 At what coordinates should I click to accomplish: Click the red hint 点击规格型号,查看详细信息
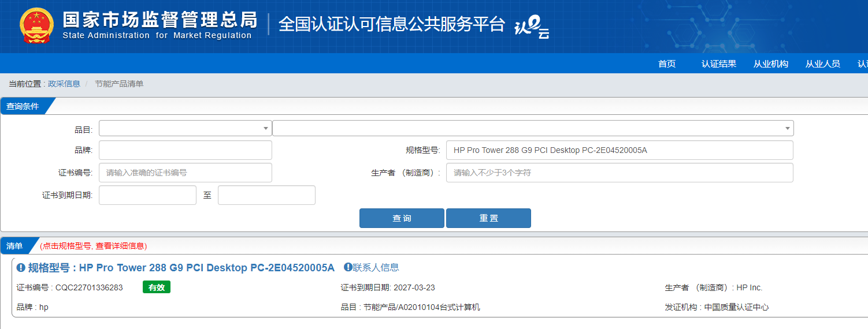94,246
